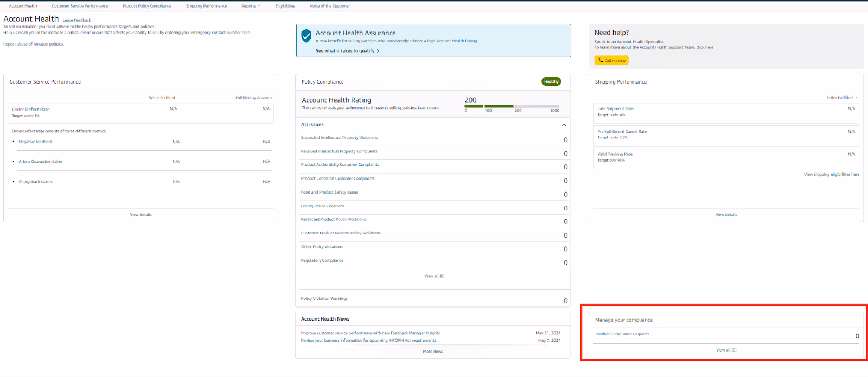868x377 pixels.
Task: Open Listing Policy Violations
Action: (x=323, y=206)
